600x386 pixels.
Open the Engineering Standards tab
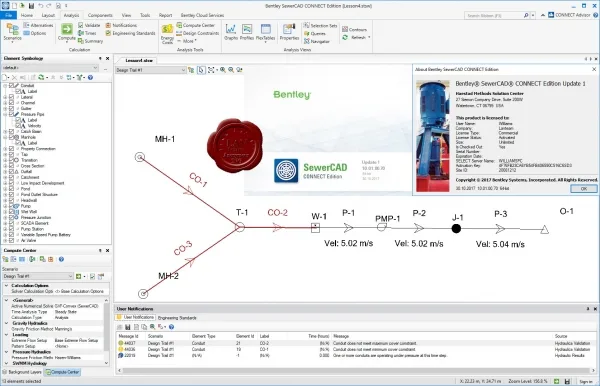tap(177, 318)
